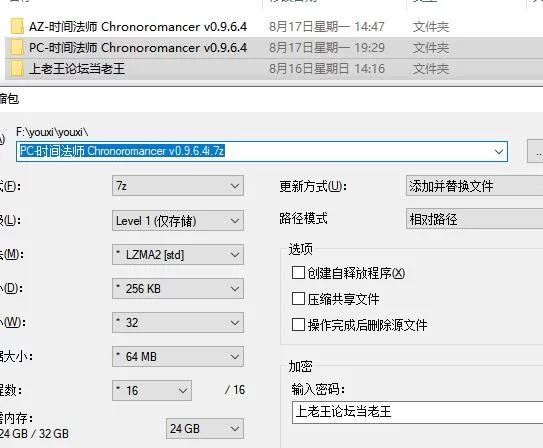Viewport: 543px width, 448px height.
Task: Select folder named 上老王论坛当老王
Action: click(x=77, y=68)
